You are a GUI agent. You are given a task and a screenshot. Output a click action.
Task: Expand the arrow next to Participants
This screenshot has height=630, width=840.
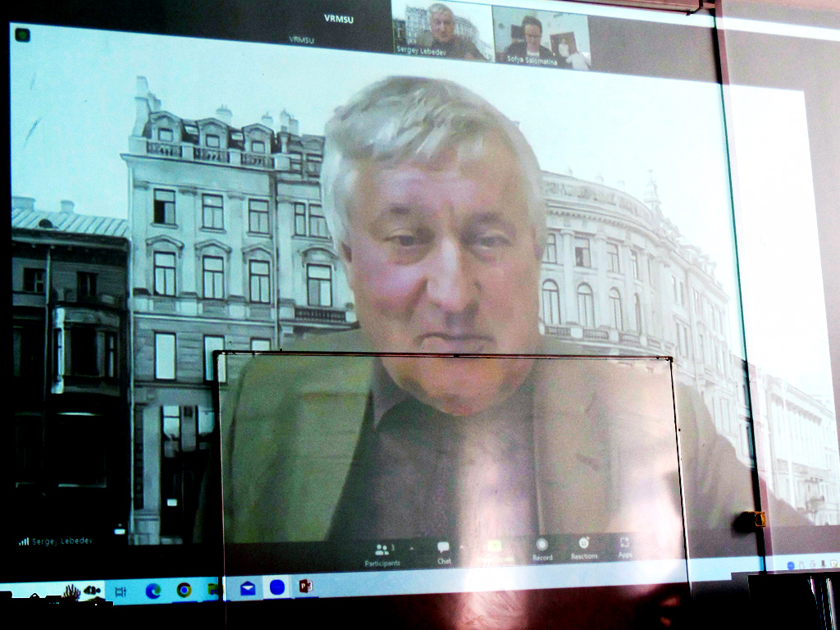(x=412, y=549)
